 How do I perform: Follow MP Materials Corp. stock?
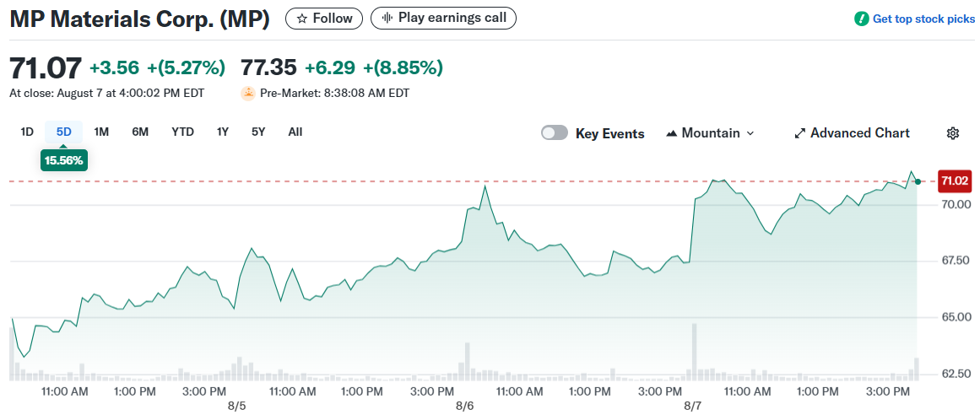[324, 18]
